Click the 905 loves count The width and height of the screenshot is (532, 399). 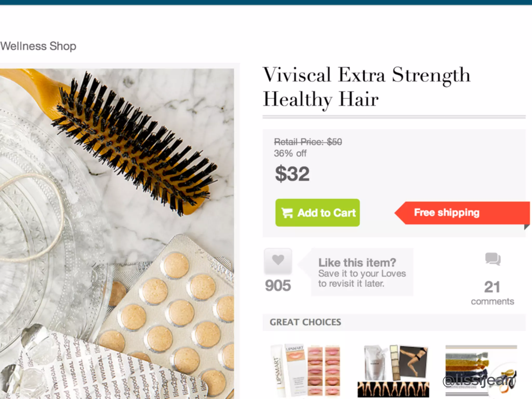pyautogui.click(x=278, y=286)
